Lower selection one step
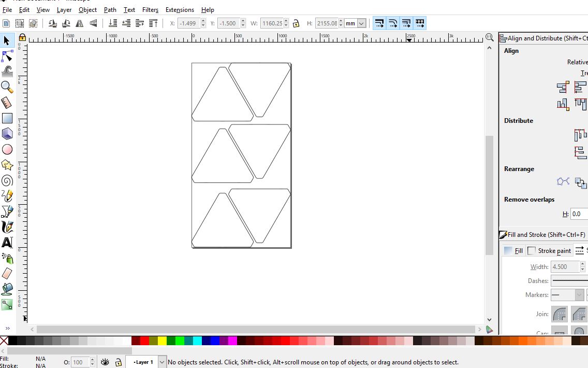 tap(126, 23)
